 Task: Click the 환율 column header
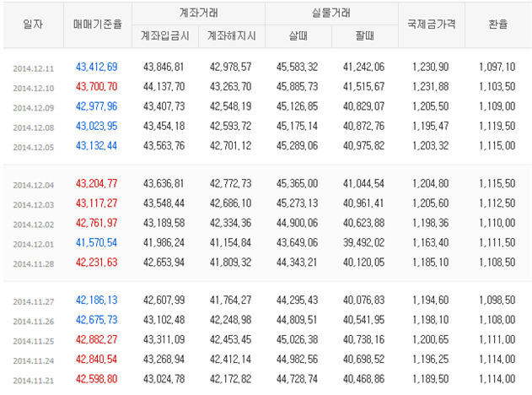tap(498, 24)
